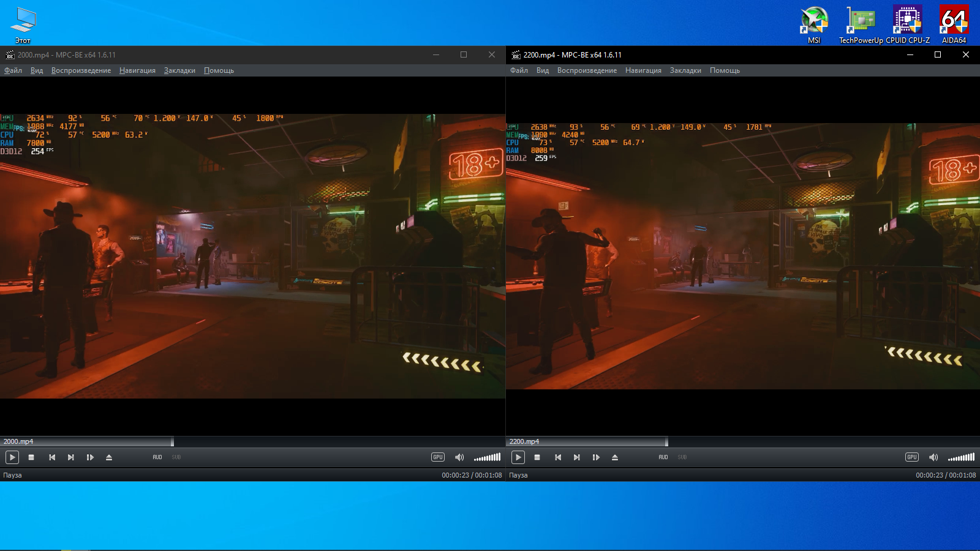Minimize the 2000.mp4 player window

pyautogui.click(x=436, y=54)
